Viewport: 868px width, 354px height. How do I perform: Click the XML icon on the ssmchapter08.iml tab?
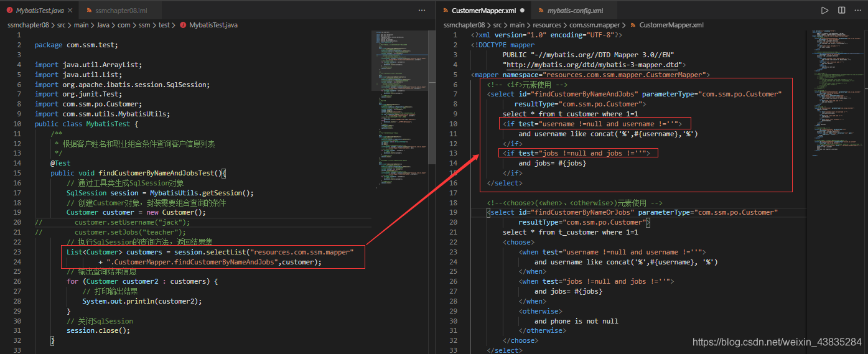pyautogui.click(x=91, y=11)
